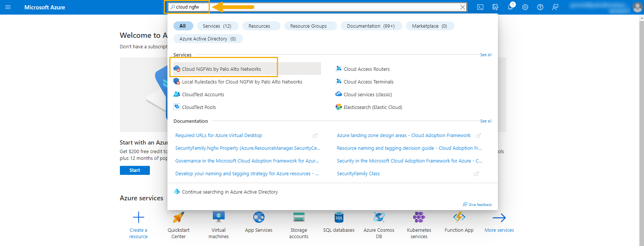644x246 pixels.
Task: Click in the cloud ngfw search field
Action: pyautogui.click(x=315, y=7)
